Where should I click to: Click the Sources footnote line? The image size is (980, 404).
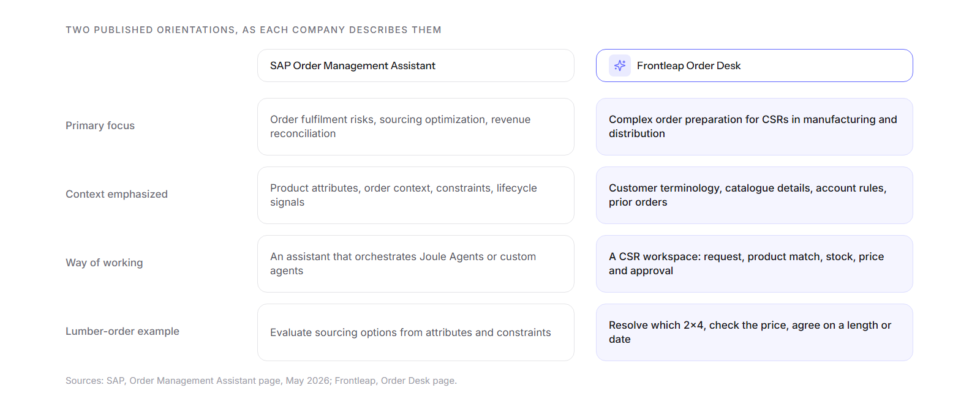tap(262, 381)
